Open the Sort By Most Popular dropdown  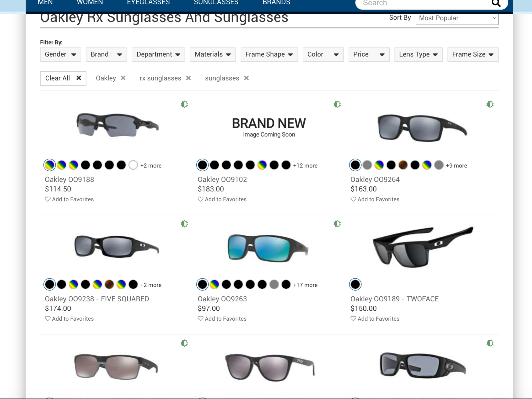457,18
